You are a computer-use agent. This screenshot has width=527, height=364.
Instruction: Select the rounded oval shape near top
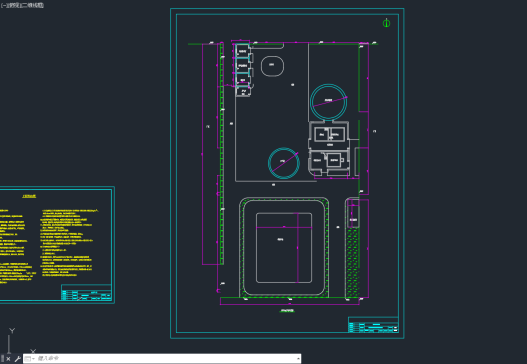tap(272, 66)
